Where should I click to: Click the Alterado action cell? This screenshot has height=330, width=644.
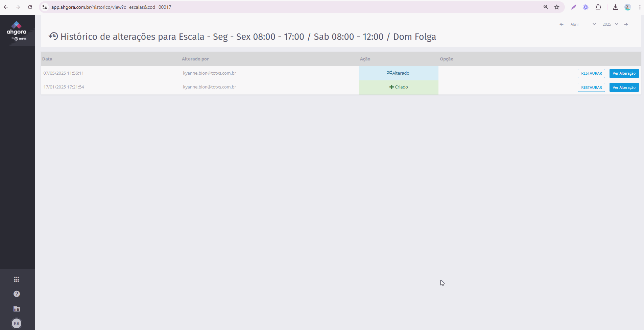tap(399, 73)
